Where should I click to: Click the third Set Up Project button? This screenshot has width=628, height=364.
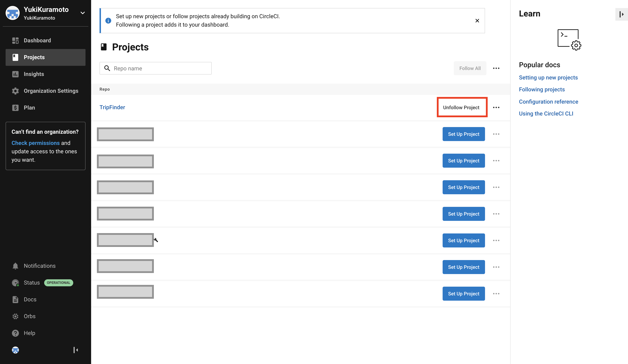point(463,187)
